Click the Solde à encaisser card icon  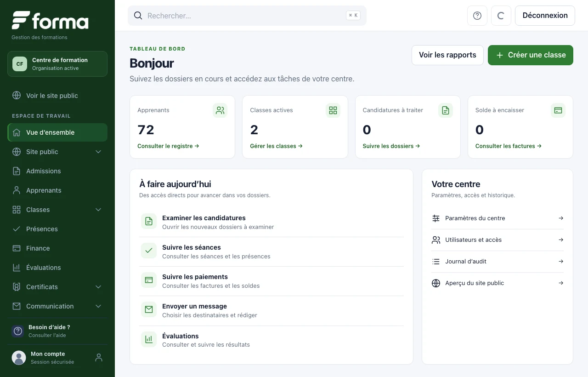click(558, 110)
